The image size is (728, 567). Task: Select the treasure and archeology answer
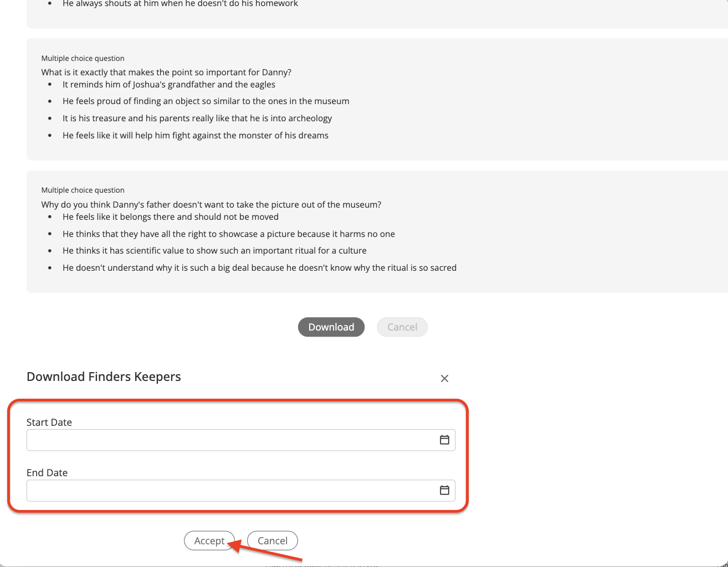click(x=197, y=118)
